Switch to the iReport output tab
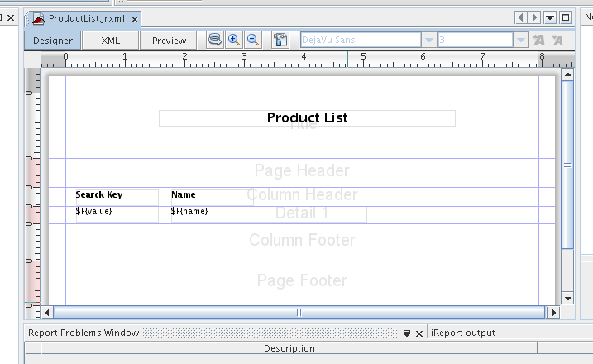The image size is (593, 364). pos(463,333)
